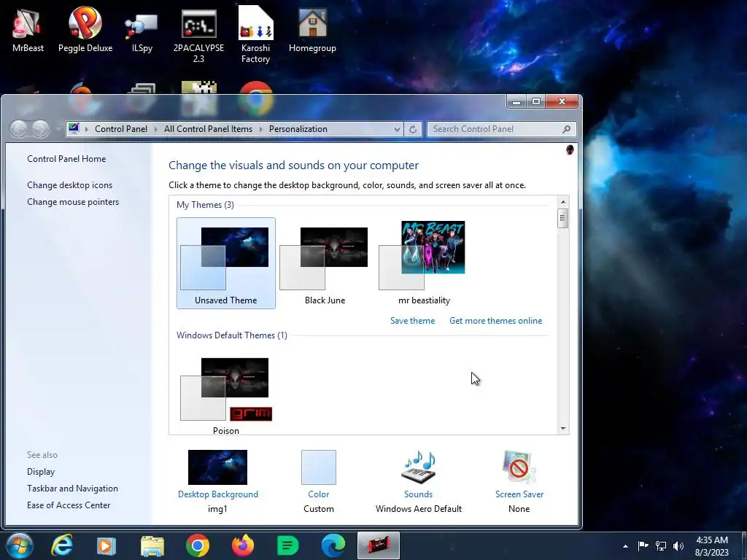Click the search magnifier in Control Panel
The height and width of the screenshot is (560, 747).
point(566,129)
